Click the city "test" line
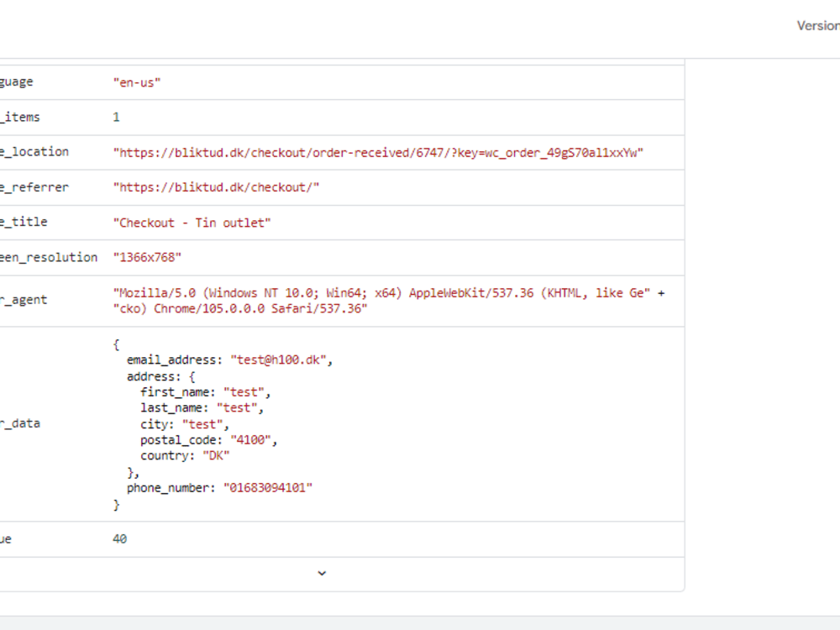840x630 pixels. click(x=185, y=424)
